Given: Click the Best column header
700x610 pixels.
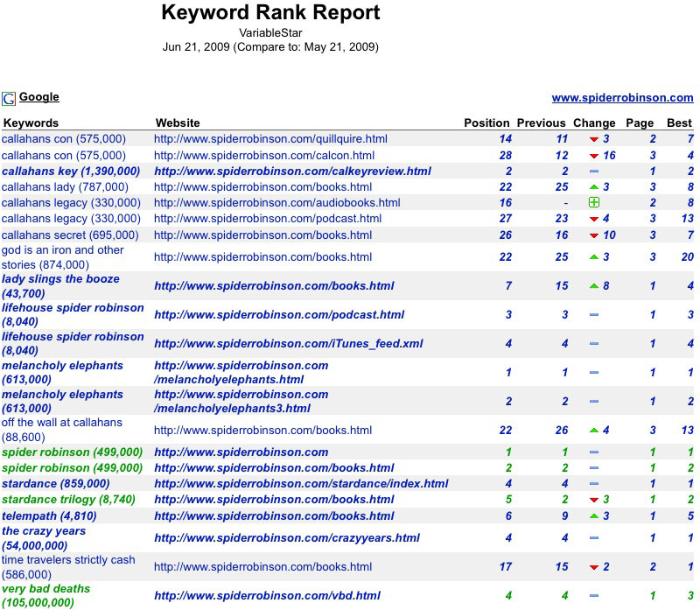Looking at the screenshot, I should pos(679,123).
